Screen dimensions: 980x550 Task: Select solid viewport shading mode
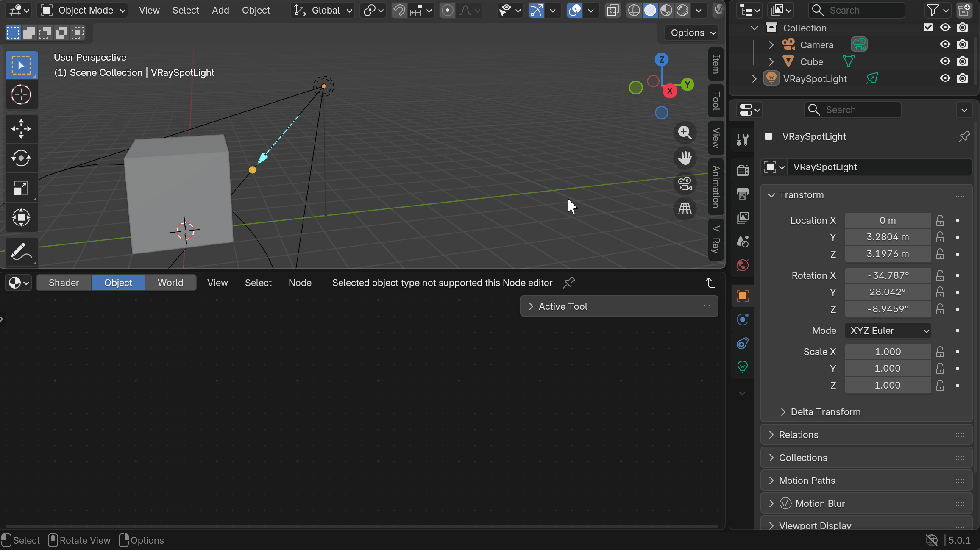coord(650,10)
